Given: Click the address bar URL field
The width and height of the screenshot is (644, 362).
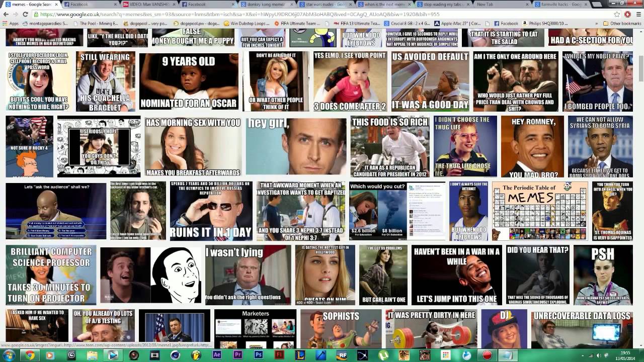Looking at the screenshot, I should (322, 14).
